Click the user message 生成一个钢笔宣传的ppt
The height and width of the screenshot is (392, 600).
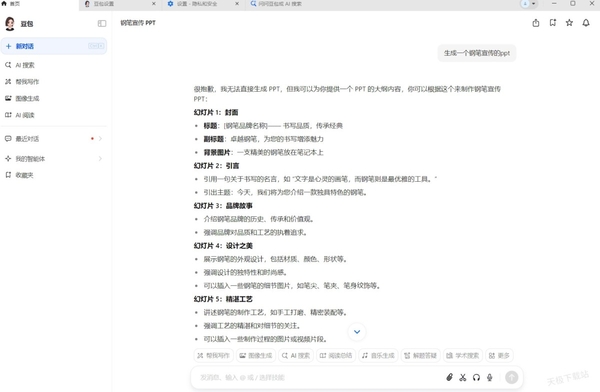click(477, 53)
